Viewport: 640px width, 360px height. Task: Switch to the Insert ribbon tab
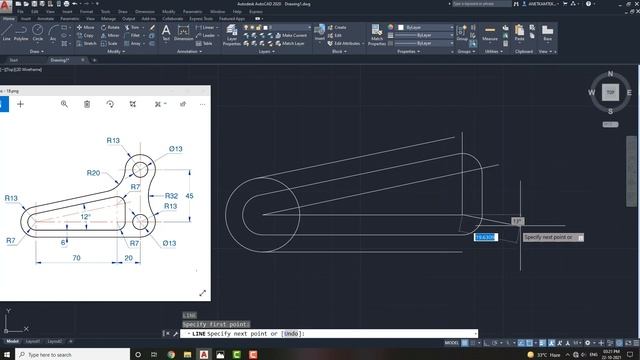pos(26,19)
